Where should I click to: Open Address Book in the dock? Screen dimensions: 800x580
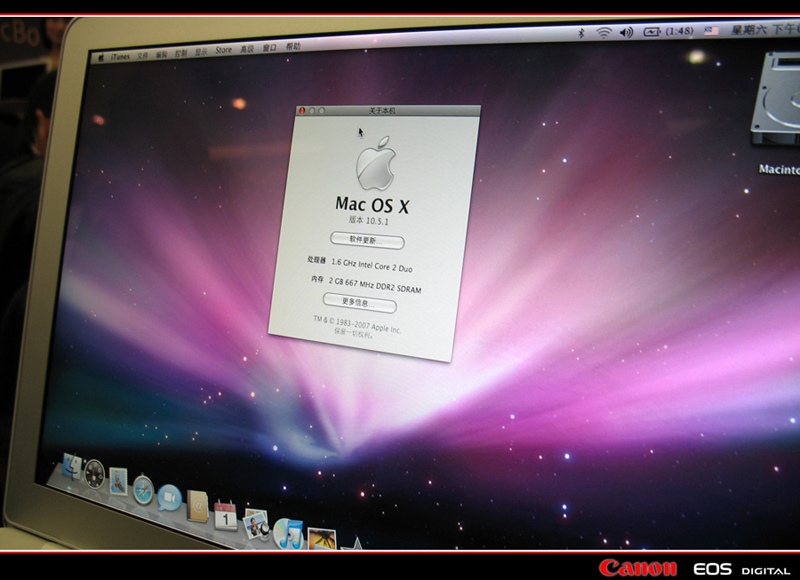(x=197, y=506)
